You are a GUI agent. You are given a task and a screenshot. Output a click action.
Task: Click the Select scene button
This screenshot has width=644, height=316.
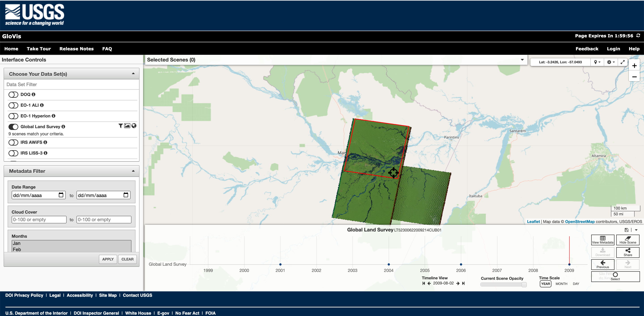(x=615, y=276)
